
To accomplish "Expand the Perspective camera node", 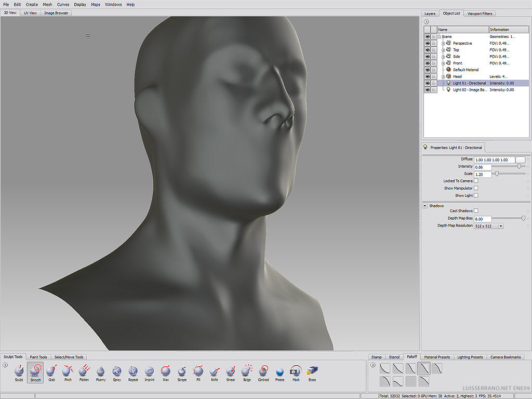I will pos(443,44).
